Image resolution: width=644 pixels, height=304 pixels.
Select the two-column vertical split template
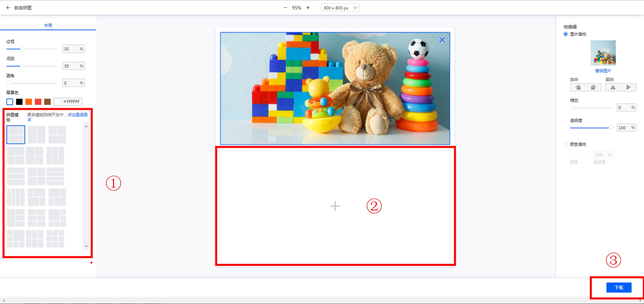pos(36,135)
